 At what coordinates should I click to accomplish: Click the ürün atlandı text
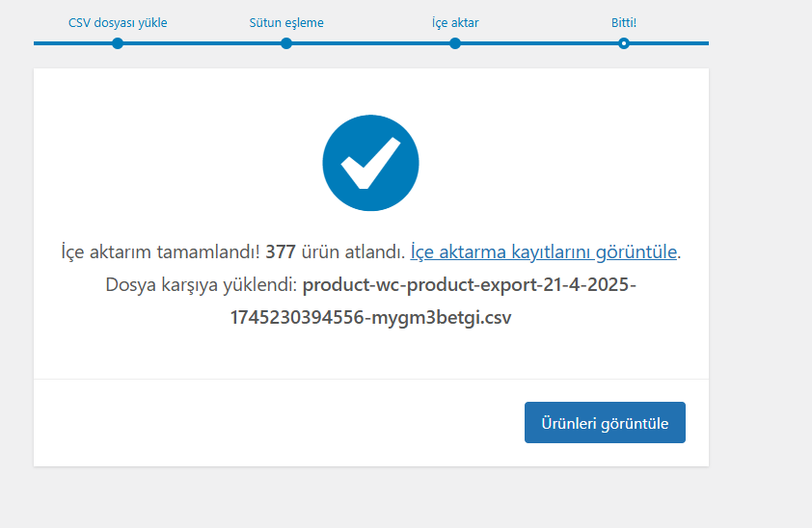[351, 252]
